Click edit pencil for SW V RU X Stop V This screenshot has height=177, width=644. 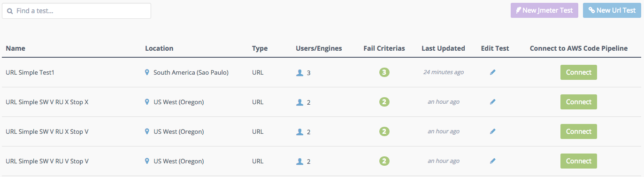pyautogui.click(x=492, y=131)
